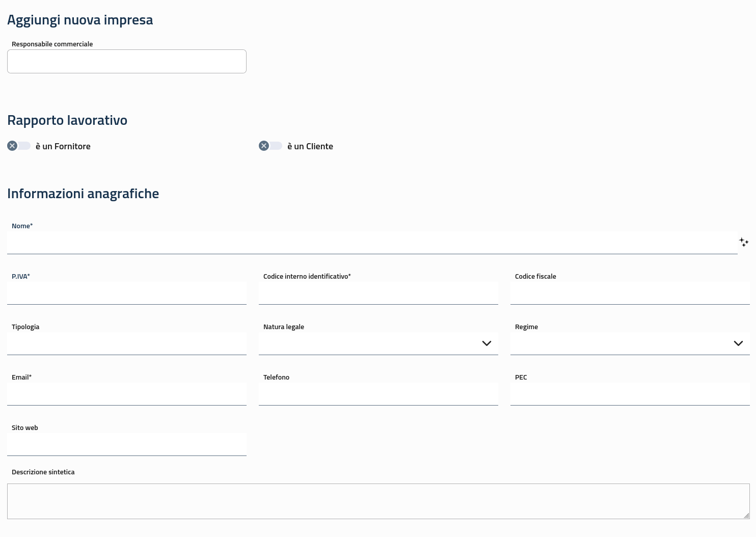Toggle the 'è un Fornitore' switch
This screenshot has height=537, width=756.
click(19, 146)
